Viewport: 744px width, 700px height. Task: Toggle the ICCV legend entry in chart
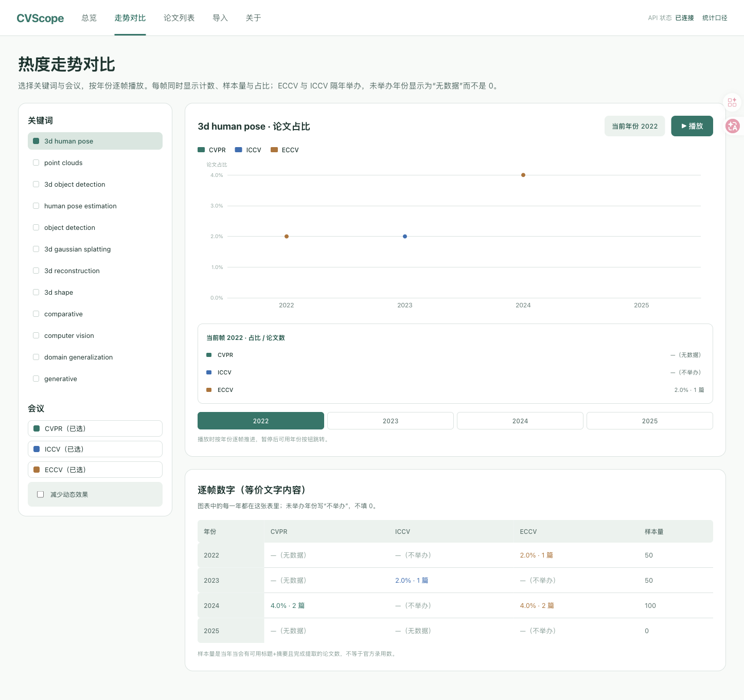pos(248,150)
